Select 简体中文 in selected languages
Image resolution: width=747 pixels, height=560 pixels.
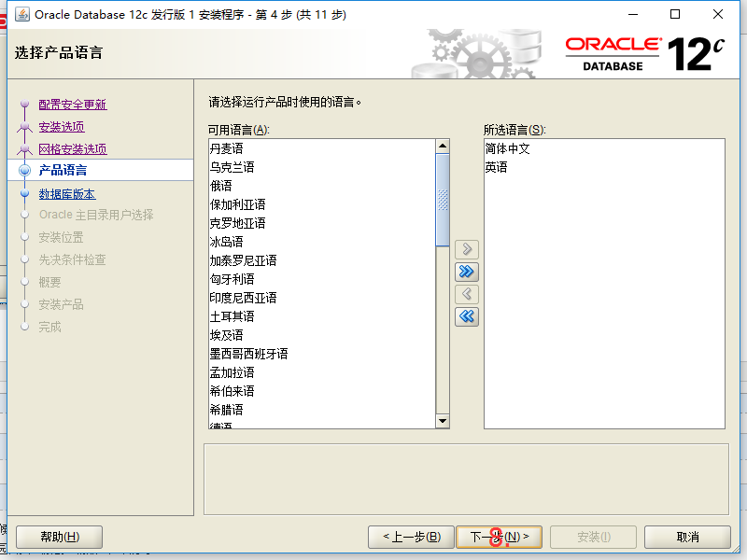604,148
